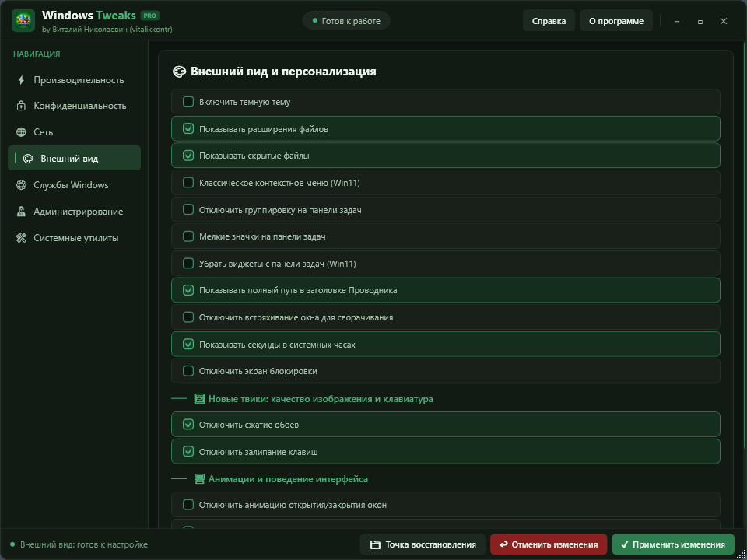Minimize the Windows Tweaks window
This screenshot has width=747, height=560.
pos(677,22)
